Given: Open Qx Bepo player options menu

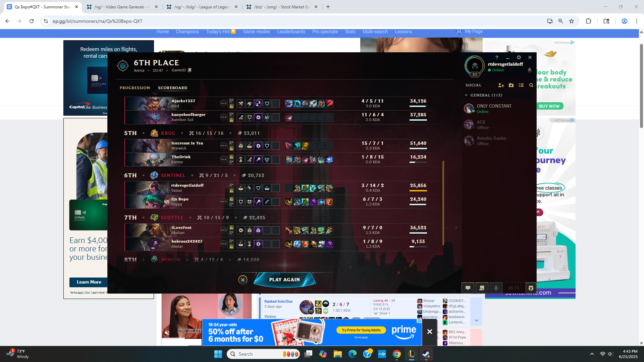Looking at the screenshot, I should pos(223,201).
